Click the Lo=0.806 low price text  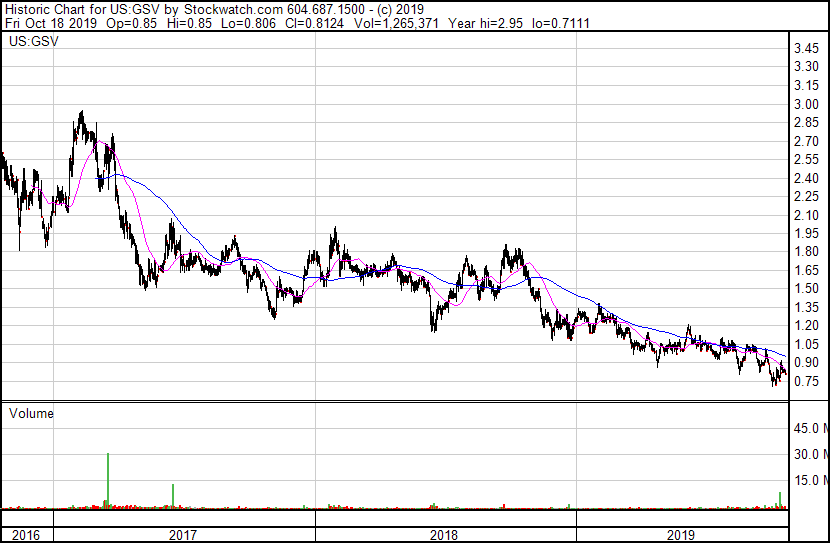pyautogui.click(x=248, y=23)
